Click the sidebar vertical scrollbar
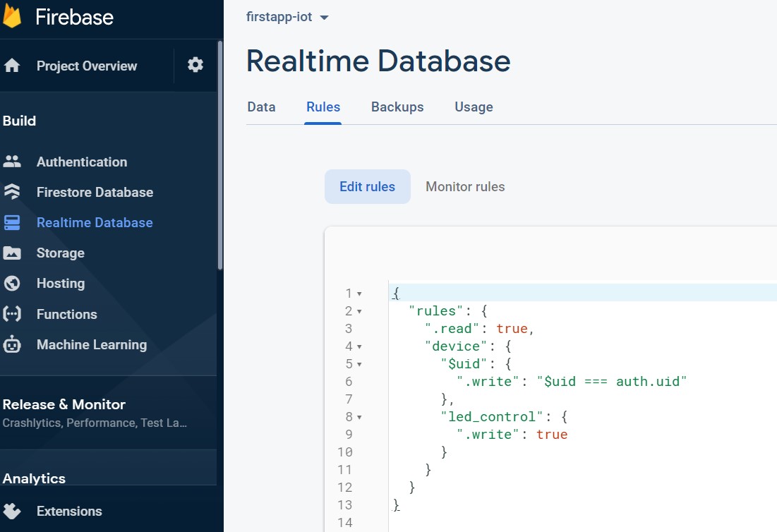This screenshot has height=532, width=777. [220, 155]
